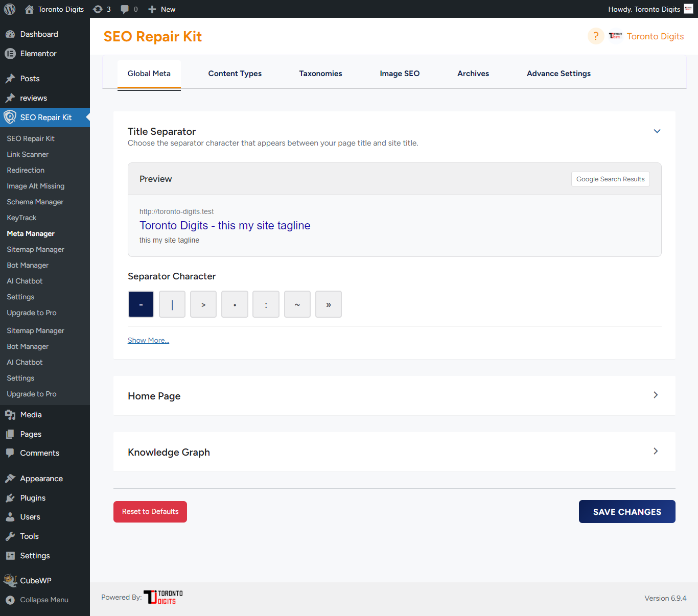Screen dimensions: 698x616
Task: Expand the Knowledge Graph section
Action: tap(656, 452)
